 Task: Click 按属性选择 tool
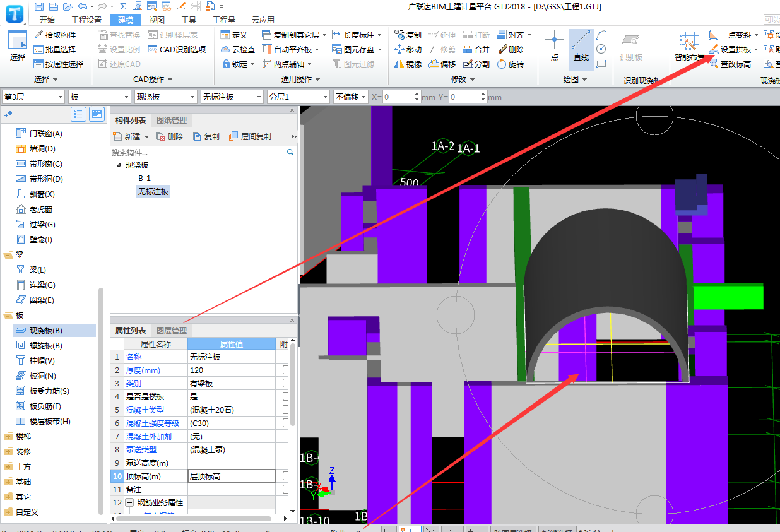[59, 64]
